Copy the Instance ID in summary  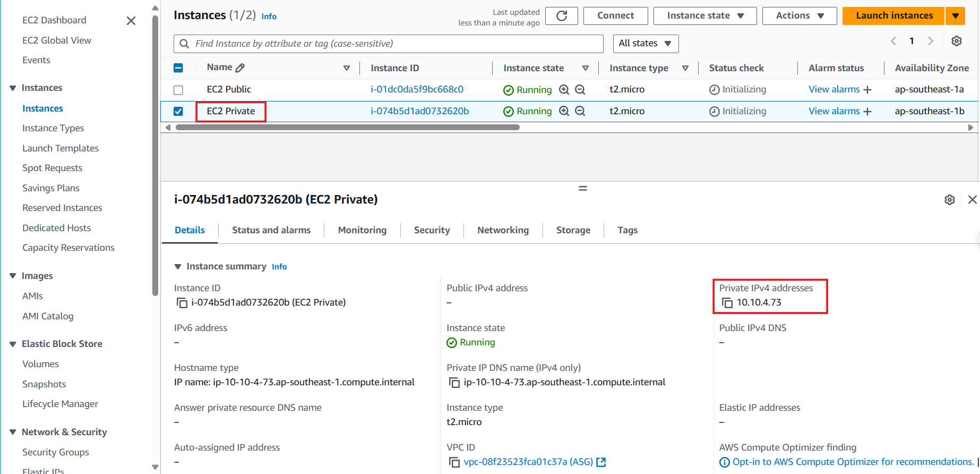[182, 303]
